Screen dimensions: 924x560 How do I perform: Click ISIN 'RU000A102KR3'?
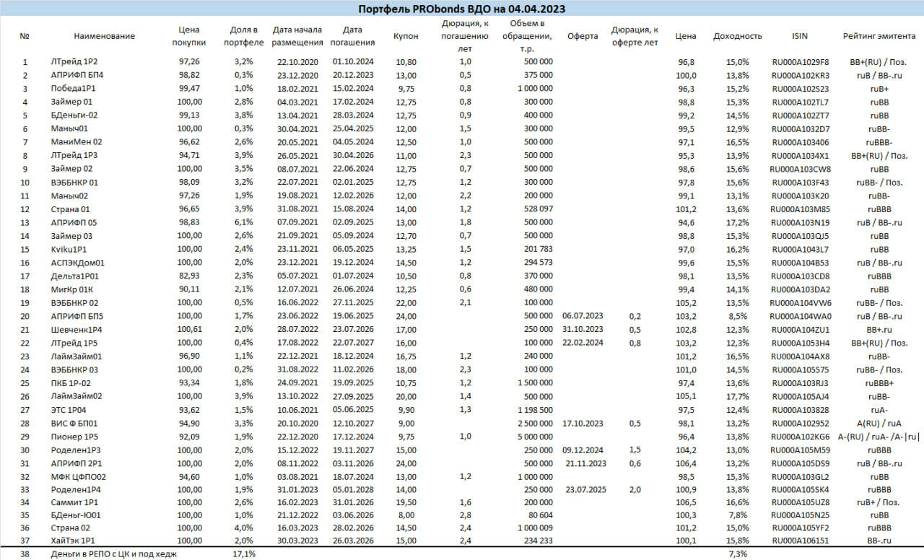800,75
